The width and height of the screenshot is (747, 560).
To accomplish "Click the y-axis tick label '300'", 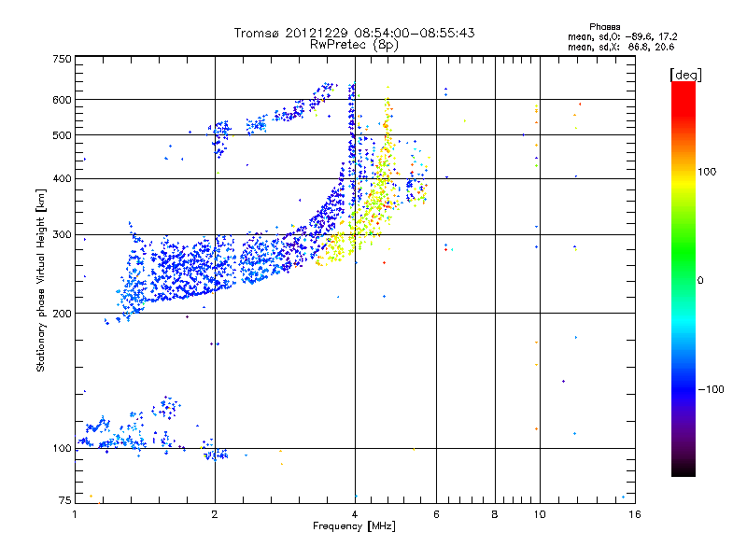I will click(62, 235).
